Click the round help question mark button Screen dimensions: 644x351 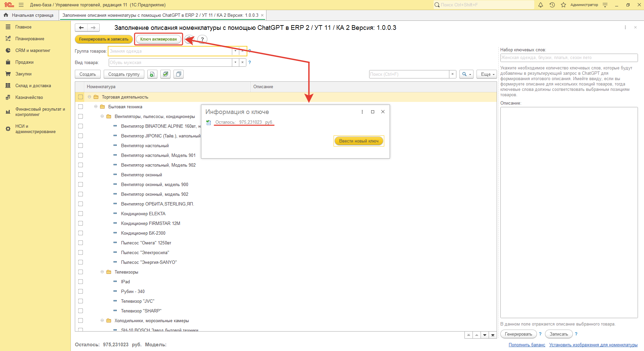pos(202,39)
